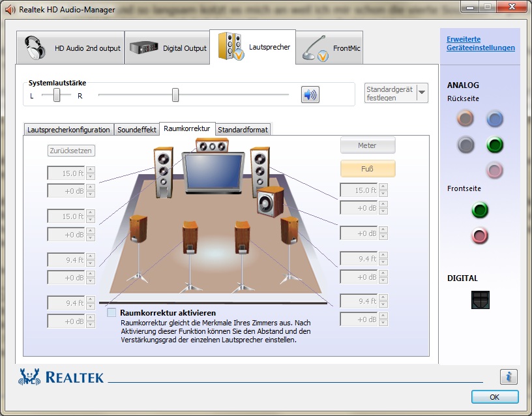The image size is (532, 416).
Task: Open the FrontMic device tab
Action: click(329, 48)
